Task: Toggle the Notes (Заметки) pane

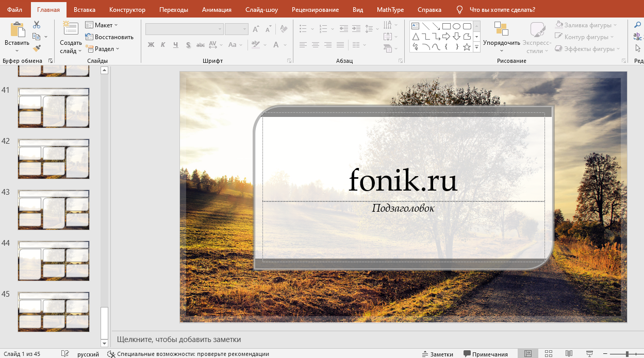Action: (437, 354)
